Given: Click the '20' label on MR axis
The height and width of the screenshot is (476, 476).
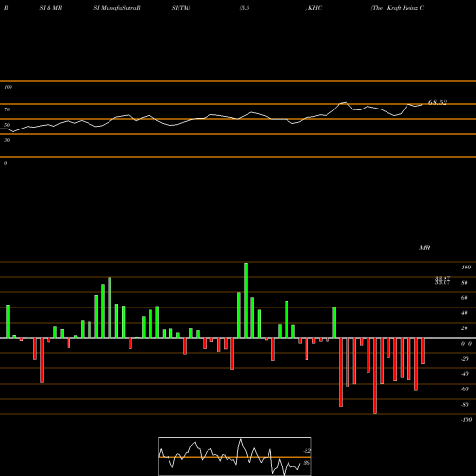Looking at the screenshot, I should click(x=465, y=328).
